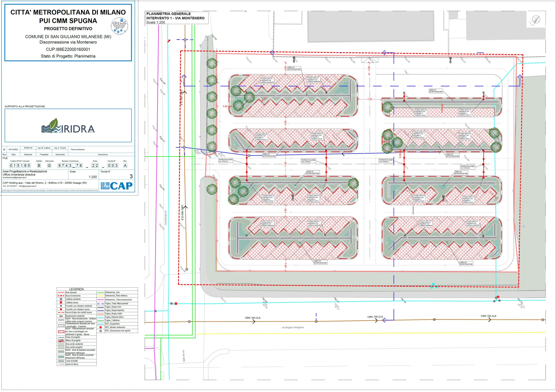
Task: Click the Caditoia esistente legend symbol
Action: click(61, 299)
